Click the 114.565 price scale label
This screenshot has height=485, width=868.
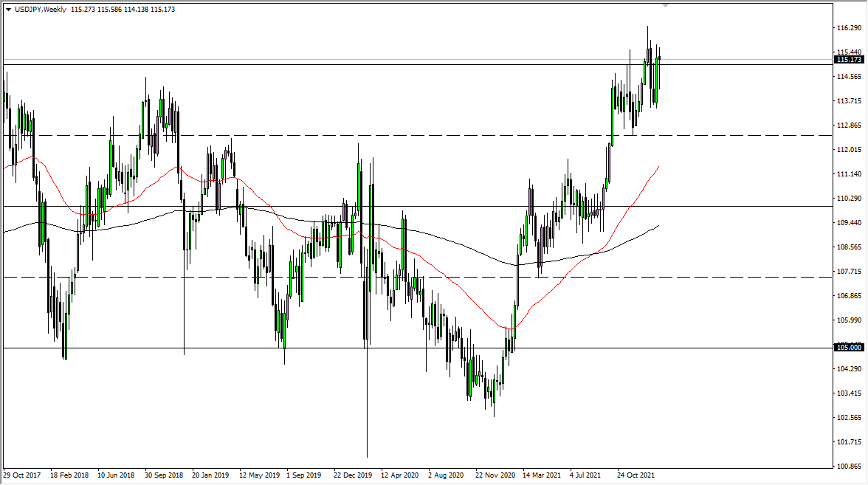pyautogui.click(x=849, y=77)
